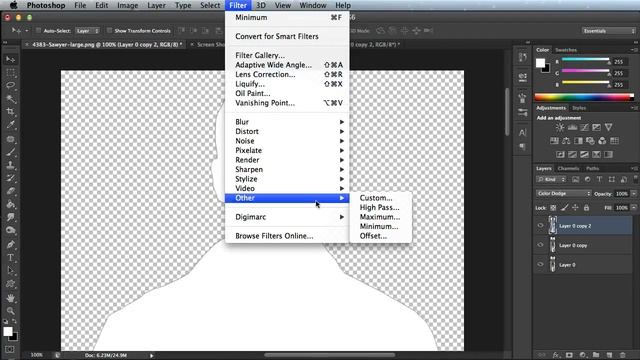The image size is (640, 360).
Task: Open the Apple menu
Action: coord(13,5)
